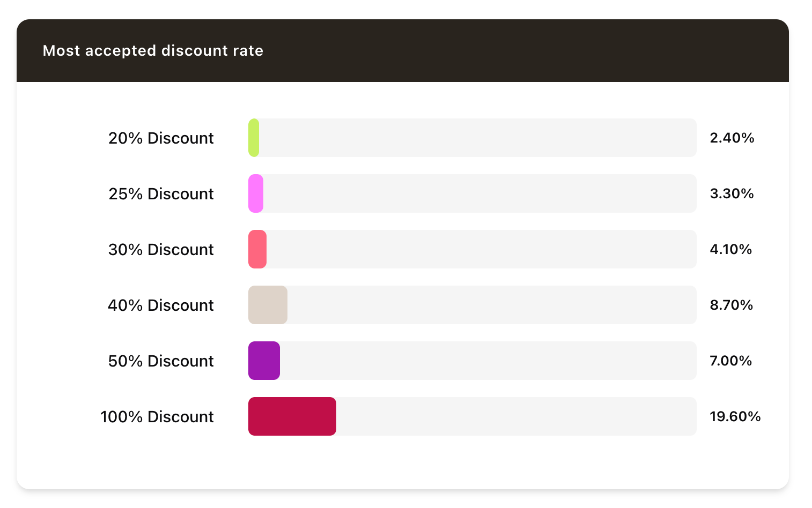
Task: Click the 7.00% percentage value
Action: click(730, 361)
